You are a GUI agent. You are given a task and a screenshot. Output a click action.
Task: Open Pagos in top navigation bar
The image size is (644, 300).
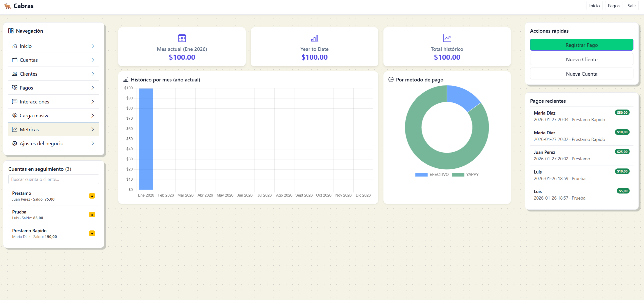click(x=613, y=6)
